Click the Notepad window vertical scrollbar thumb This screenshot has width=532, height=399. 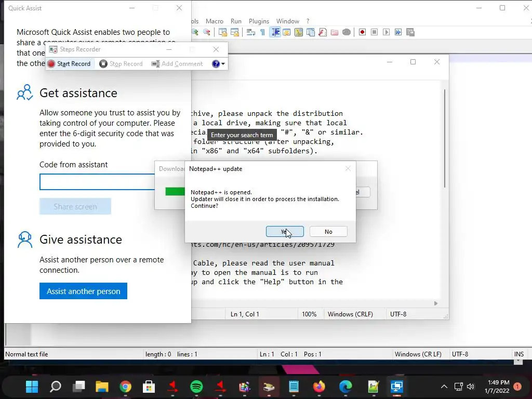tap(445, 138)
